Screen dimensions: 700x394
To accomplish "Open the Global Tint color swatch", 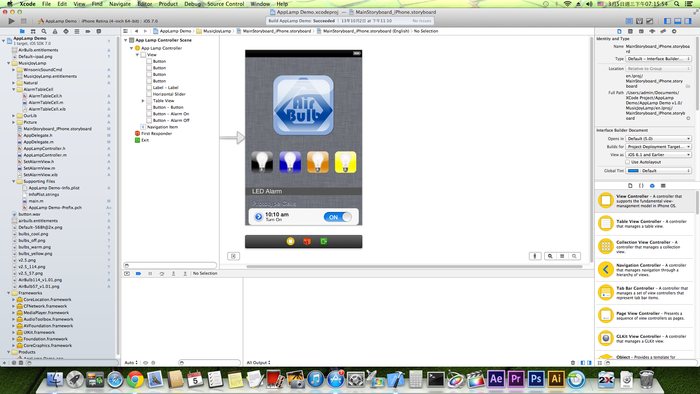I will (x=633, y=170).
